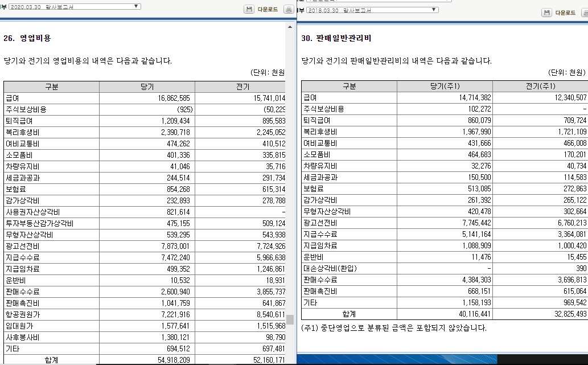The image size is (588, 365).
Task: Click the 대손상각비(환입) row label
Action: tap(330, 269)
